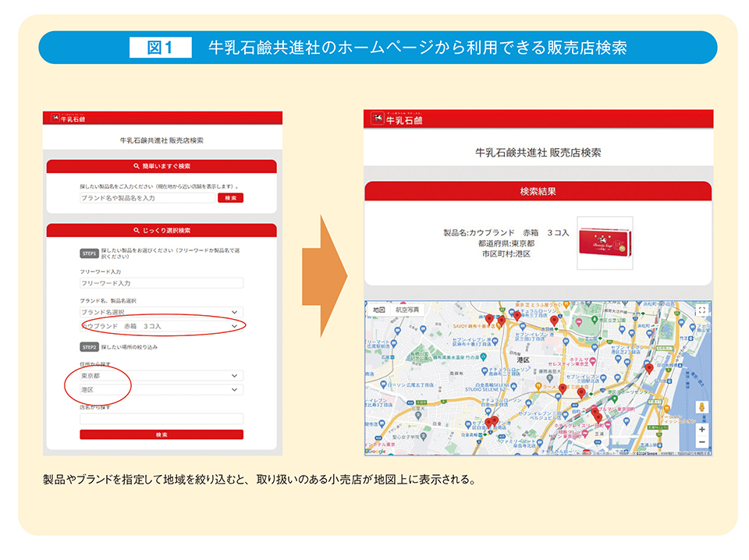Click the STEP2 badge
The width and height of the screenshot is (749, 560).
pyautogui.click(x=89, y=347)
